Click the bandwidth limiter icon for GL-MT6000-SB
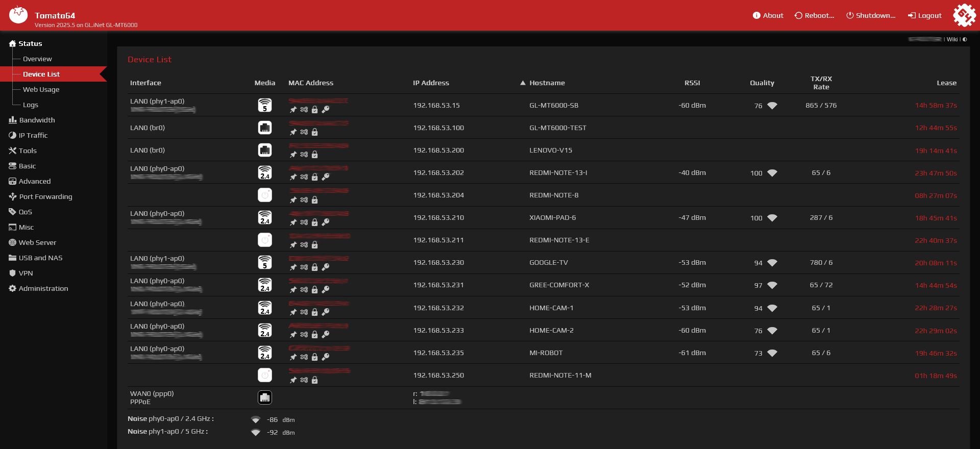 tap(304, 110)
